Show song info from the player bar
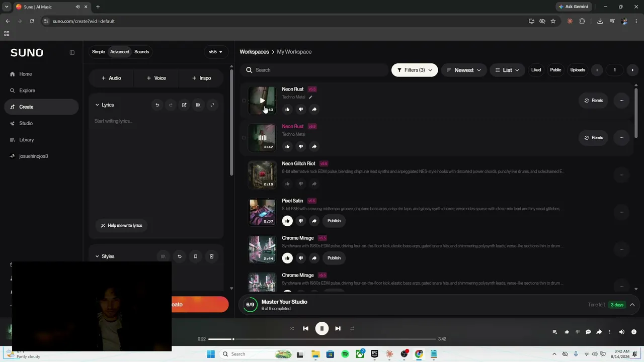The width and height of the screenshot is (644, 362). tap(634, 332)
